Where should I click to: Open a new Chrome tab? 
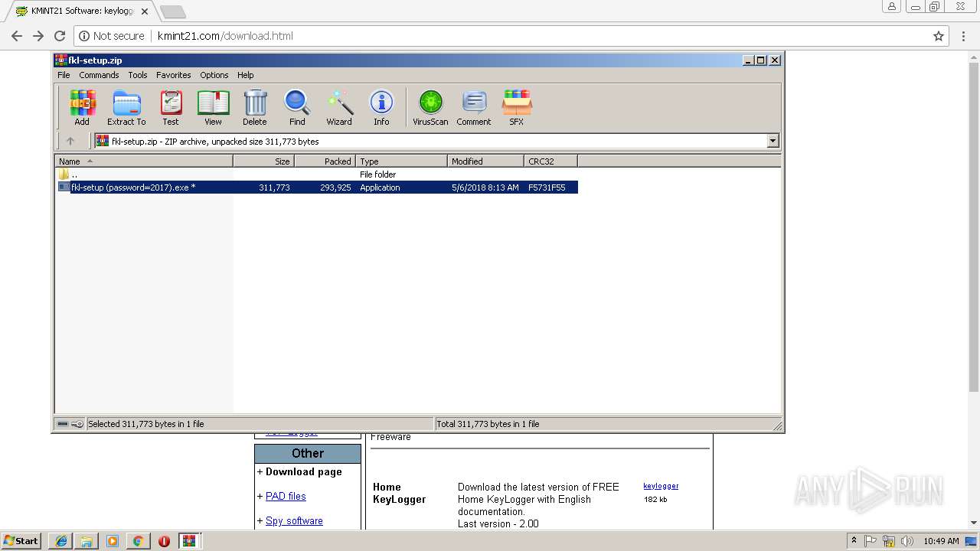(x=172, y=11)
